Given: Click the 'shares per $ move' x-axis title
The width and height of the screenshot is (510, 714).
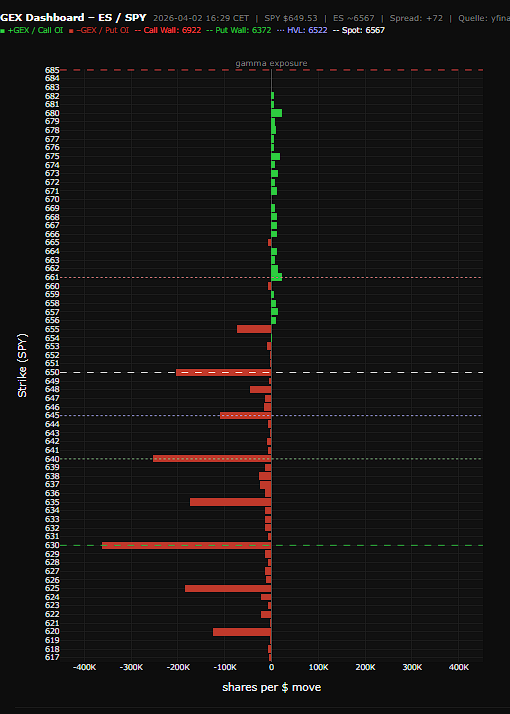Looking at the screenshot, I should (x=271, y=687).
